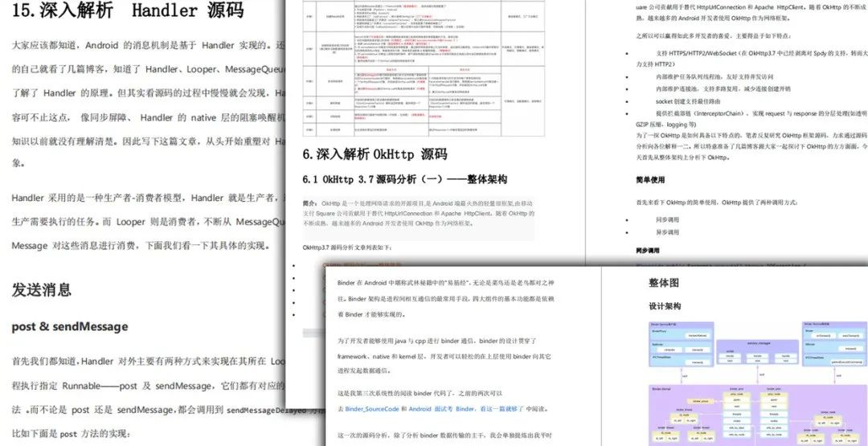Click the '发送消息' section heading

coord(42,290)
